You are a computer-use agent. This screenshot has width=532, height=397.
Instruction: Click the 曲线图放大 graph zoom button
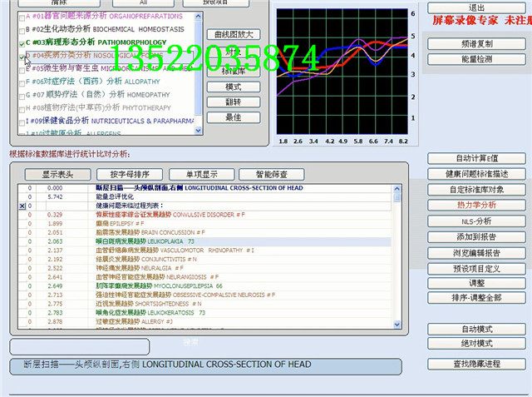pos(233,35)
